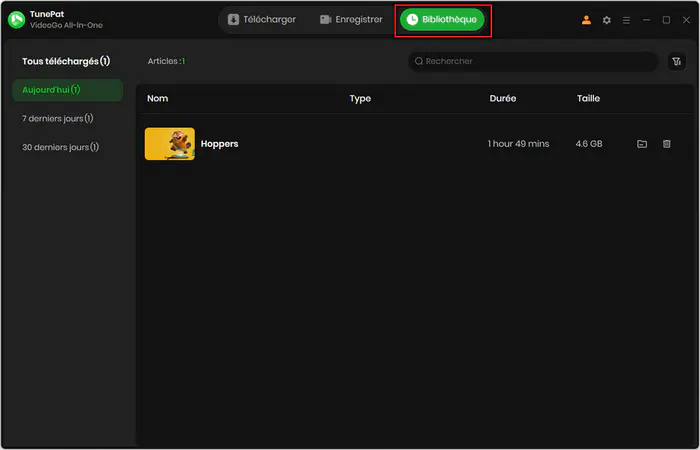700x450 pixels.
Task: Select the Aujourd'hui (1) filter
Action: click(67, 90)
